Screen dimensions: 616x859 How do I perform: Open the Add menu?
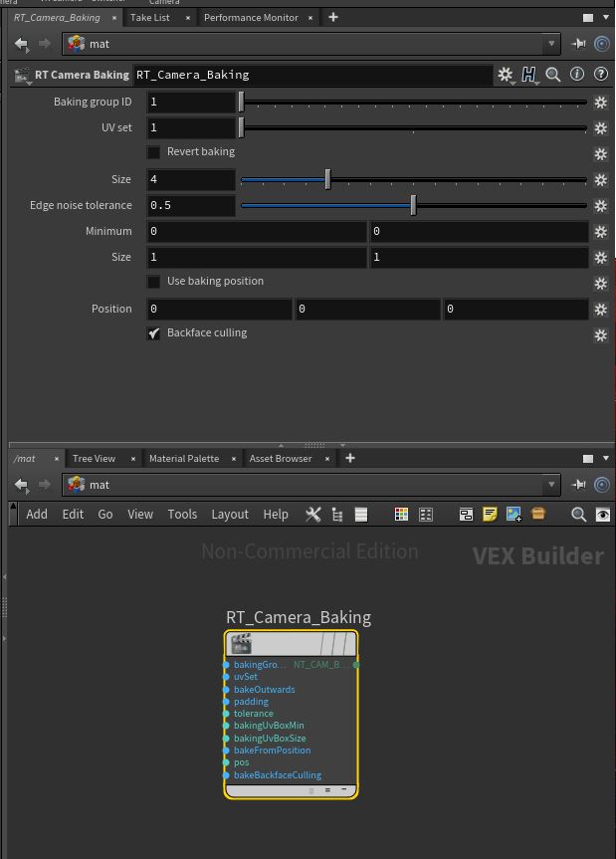[37, 515]
